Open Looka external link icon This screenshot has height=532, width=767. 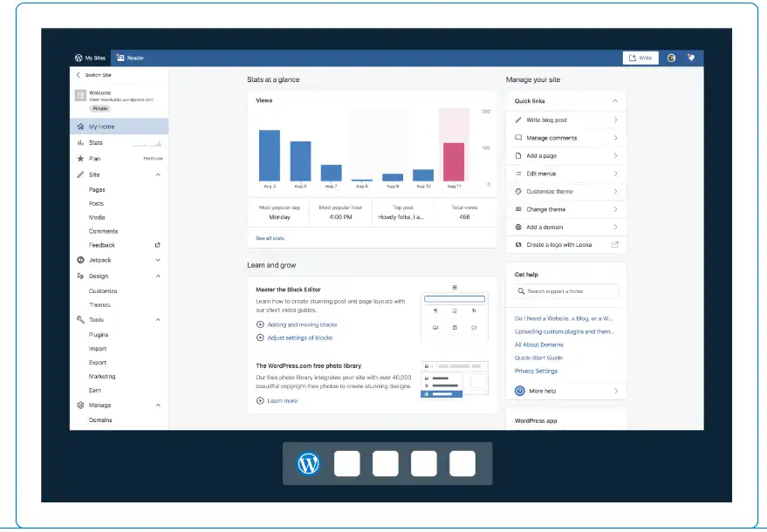[x=615, y=244]
